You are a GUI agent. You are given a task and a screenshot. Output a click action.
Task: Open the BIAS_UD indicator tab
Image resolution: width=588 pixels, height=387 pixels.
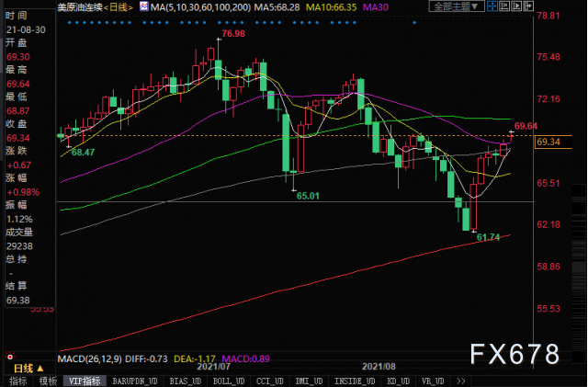[186, 381]
